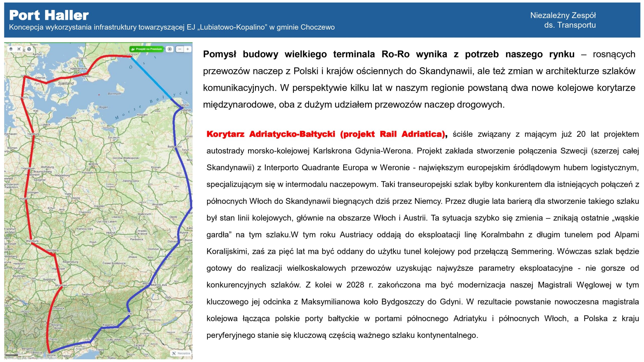
Task: Open the Narzędzia tools menu
Action: coord(184,353)
